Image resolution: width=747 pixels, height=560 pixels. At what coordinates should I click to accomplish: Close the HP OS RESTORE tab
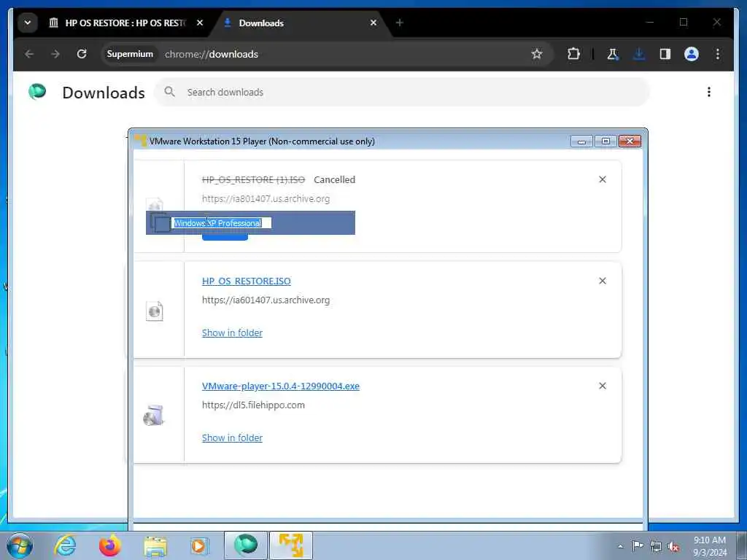(x=200, y=23)
